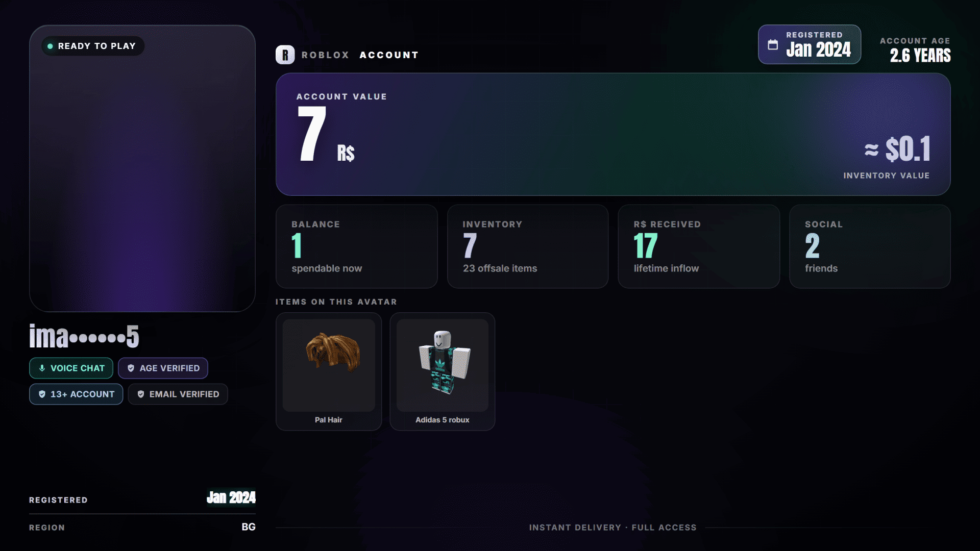The height and width of the screenshot is (551, 980).
Task: Click the shield icon in Email Verified badge
Action: [141, 394]
